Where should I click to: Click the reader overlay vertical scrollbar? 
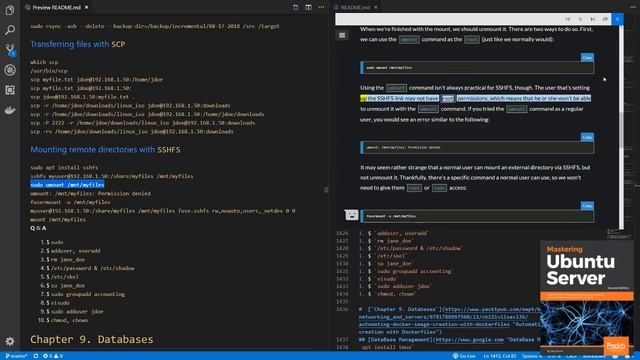[x=621, y=131]
